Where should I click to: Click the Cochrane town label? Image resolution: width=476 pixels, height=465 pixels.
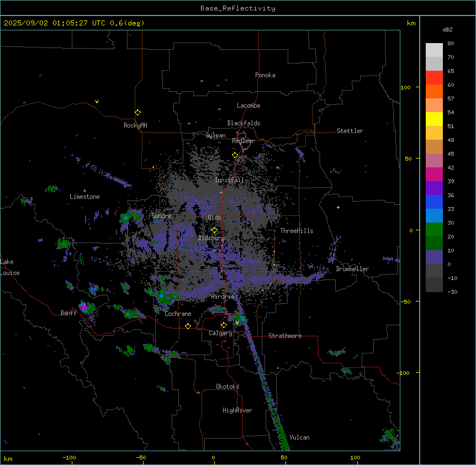pyautogui.click(x=178, y=314)
